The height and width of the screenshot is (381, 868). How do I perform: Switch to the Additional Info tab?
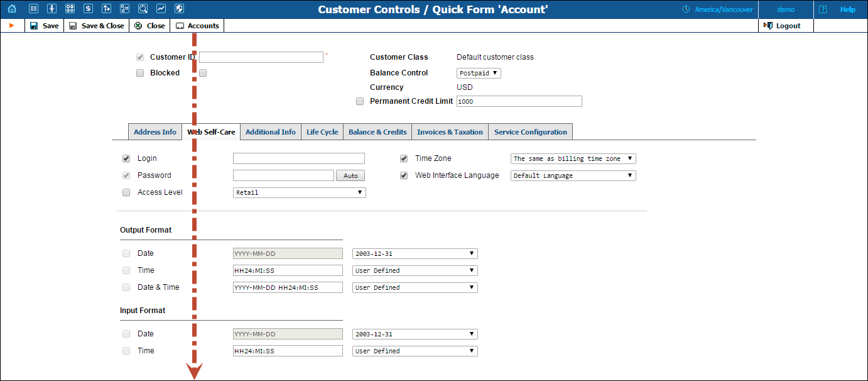tap(271, 132)
